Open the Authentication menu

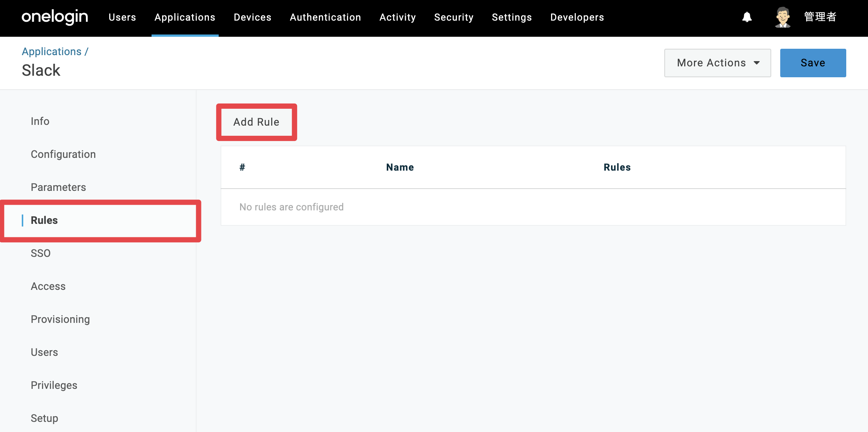(325, 17)
